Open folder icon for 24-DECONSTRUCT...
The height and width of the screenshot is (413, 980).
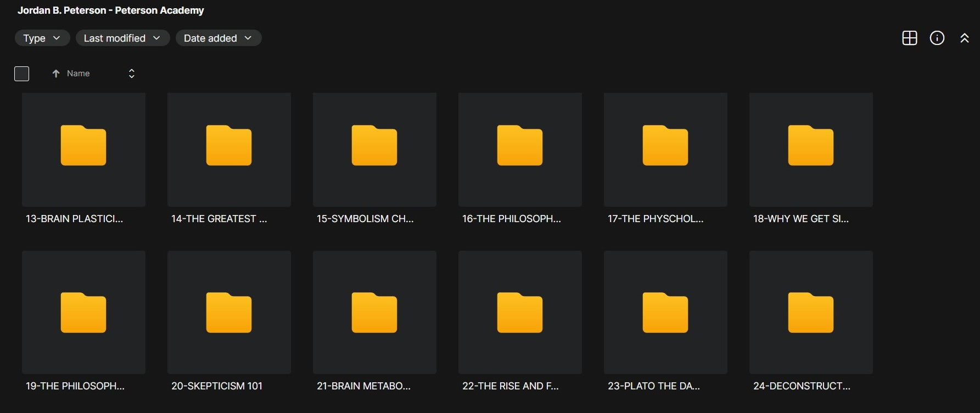[811, 313]
